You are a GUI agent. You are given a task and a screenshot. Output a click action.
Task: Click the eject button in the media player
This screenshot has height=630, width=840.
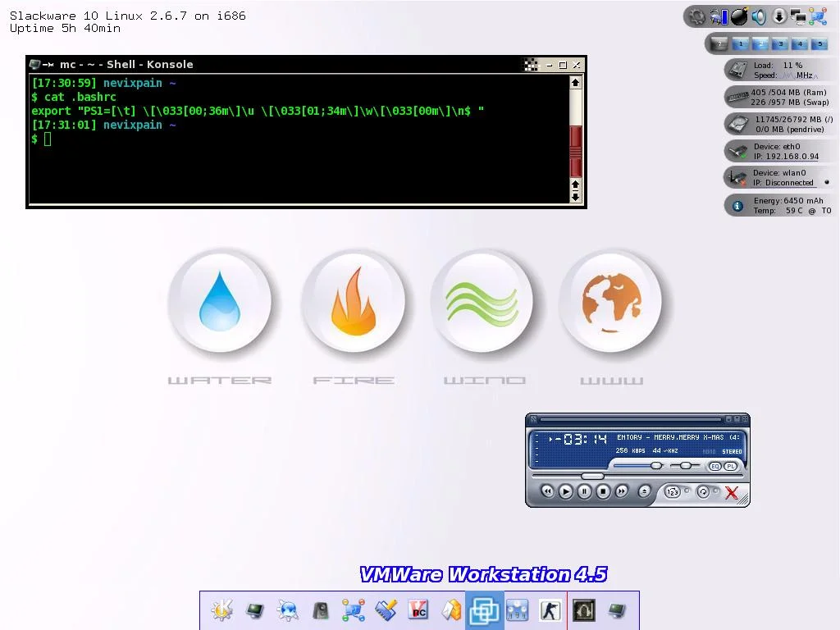(x=645, y=491)
